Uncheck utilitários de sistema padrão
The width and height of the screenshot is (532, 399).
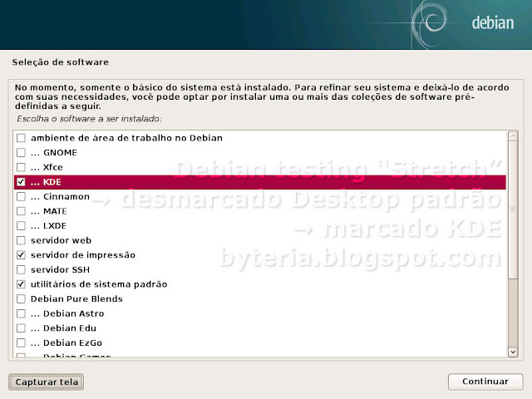click(21, 284)
